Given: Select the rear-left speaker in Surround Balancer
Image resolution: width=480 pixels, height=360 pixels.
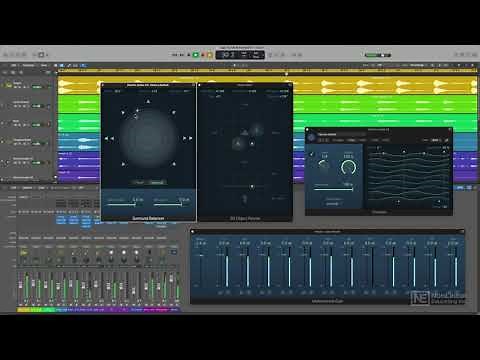Looking at the screenshot, I should pyautogui.click(x=123, y=164).
